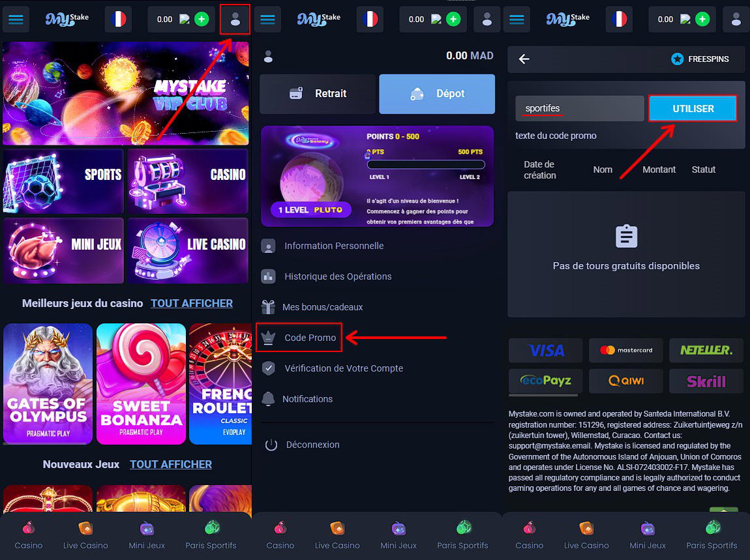Click Live Casino tab in right bottom bar
Screen dimensions: 750x560
point(586,535)
